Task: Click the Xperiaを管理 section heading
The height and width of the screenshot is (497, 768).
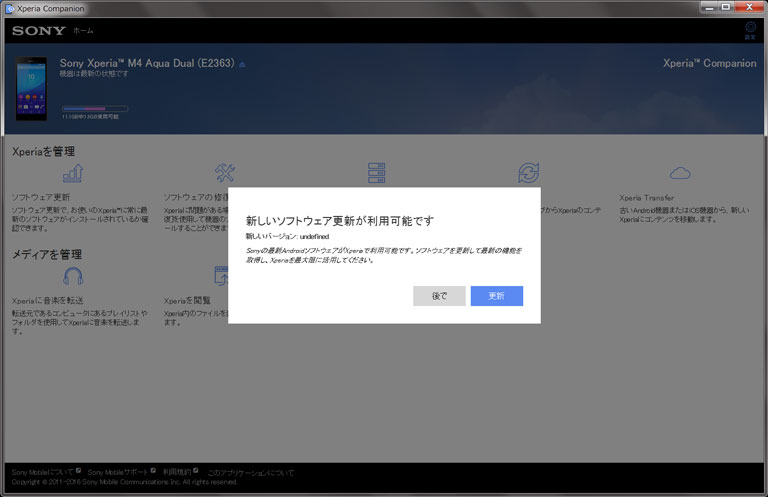Action: click(44, 151)
